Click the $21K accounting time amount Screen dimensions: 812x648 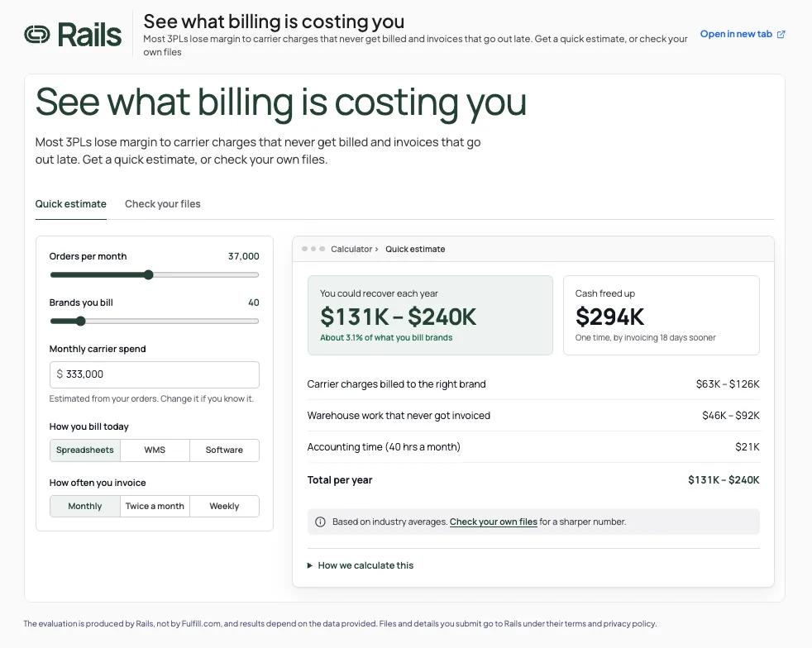click(x=748, y=447)
